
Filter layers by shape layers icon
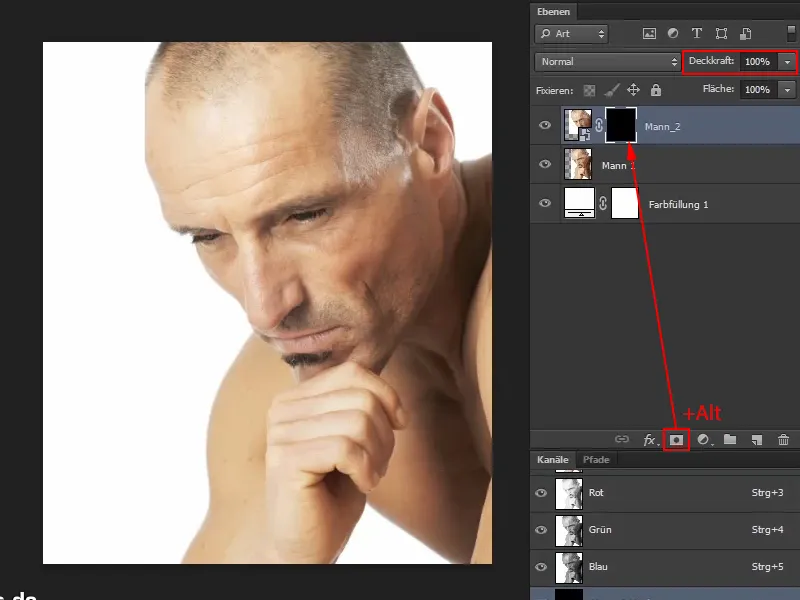coord(721,34)
